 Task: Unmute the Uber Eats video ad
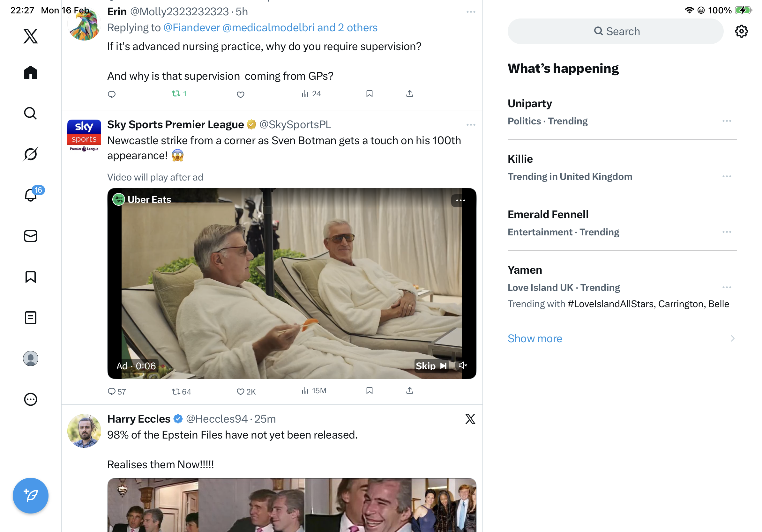click(463, 366)
